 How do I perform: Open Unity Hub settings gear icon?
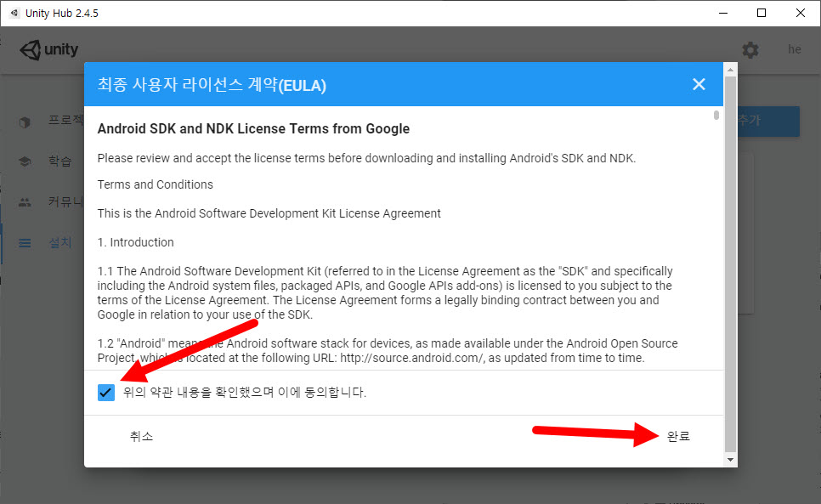tap(750, 50)
